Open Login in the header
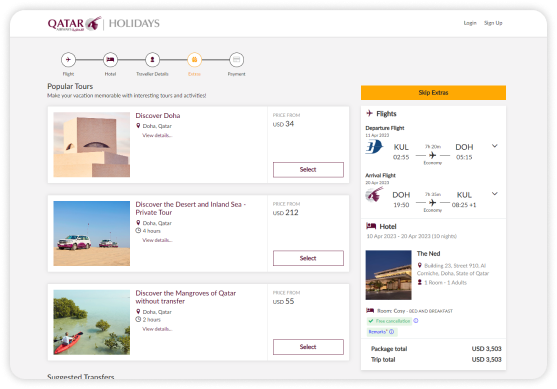This screenshot has height=389, width=557. [x=470, y=23]
